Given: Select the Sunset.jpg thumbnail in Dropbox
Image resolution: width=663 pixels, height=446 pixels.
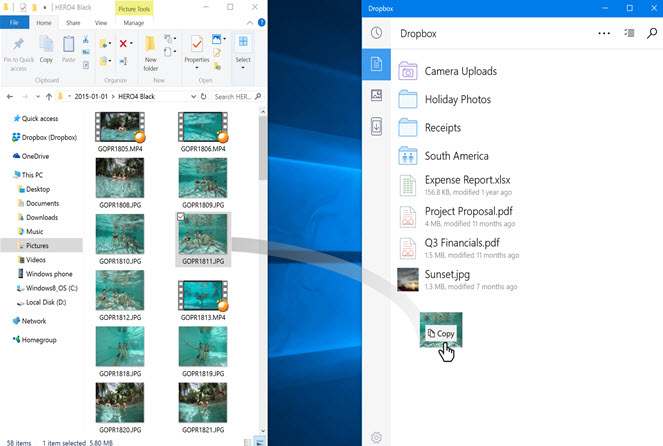Looking at the screenshot, I should [408, 280].
